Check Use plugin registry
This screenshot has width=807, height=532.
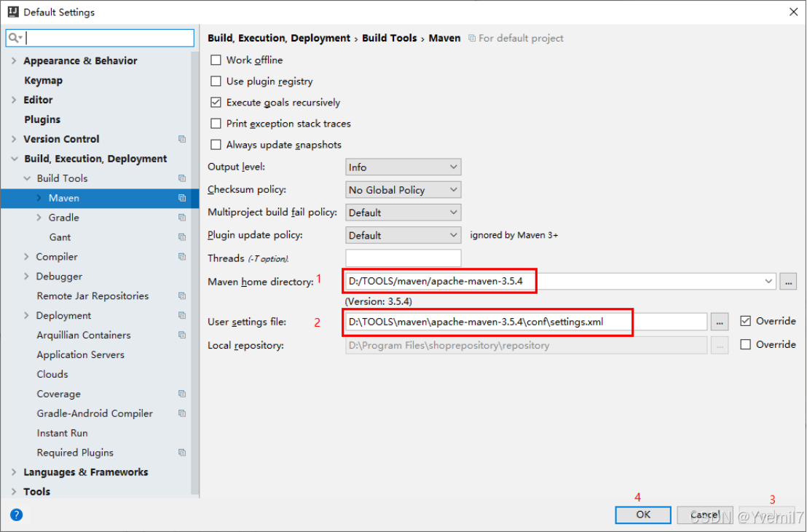(x=216, y=82)
